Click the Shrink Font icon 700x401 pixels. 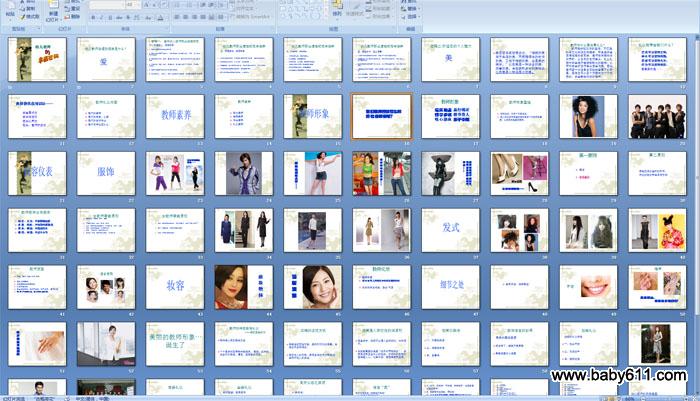click(x=154, y=4)
